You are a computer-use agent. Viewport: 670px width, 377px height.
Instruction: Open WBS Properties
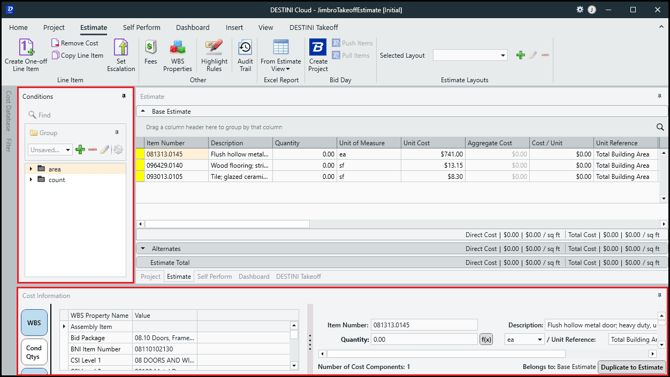click(177, 55)
